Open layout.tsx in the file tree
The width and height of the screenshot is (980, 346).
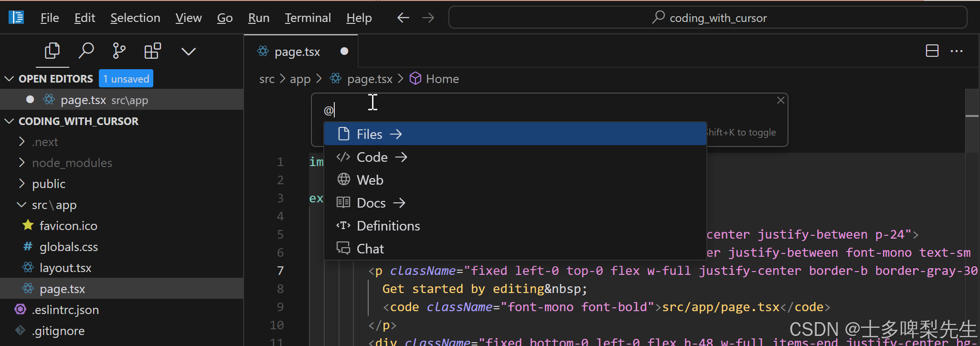[122, 268]
